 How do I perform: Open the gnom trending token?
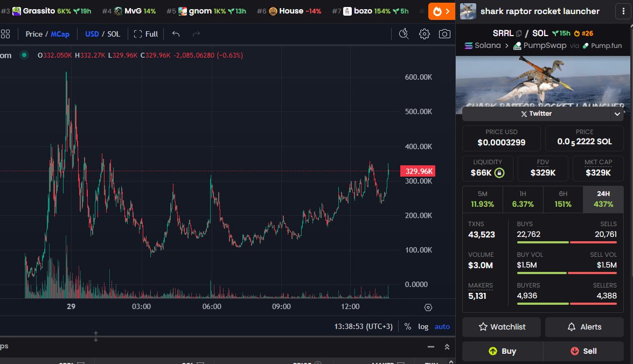click(206, 11)
